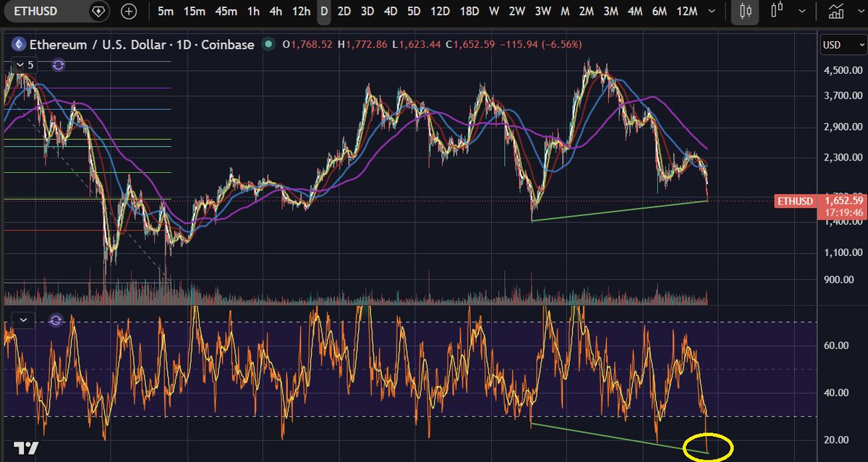The height and width of the screenshot is (462, 868).
Task: Choose the 12M timeframe
Action: pyautogui.click(x=686, y=12)
